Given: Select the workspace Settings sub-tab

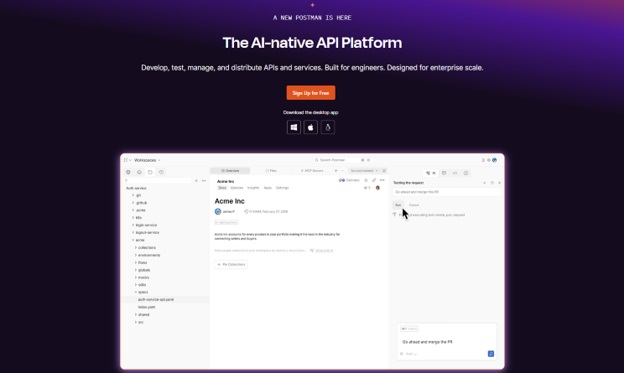Looking at the screenshot, I should click(282, 188).
